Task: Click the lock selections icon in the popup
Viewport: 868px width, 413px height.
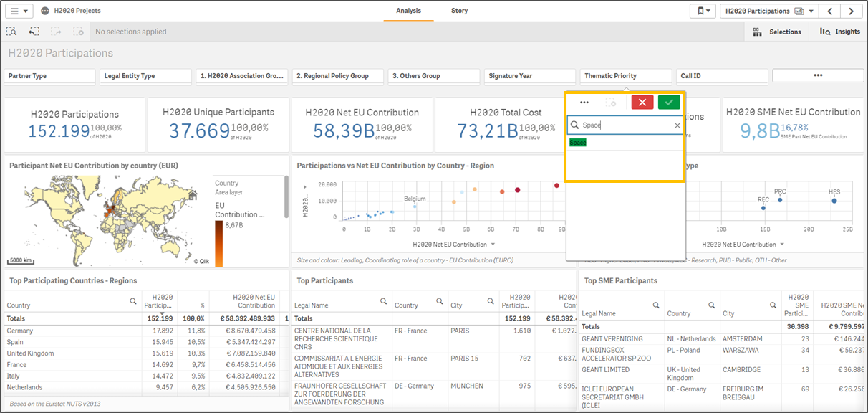Action: (611, 103)
